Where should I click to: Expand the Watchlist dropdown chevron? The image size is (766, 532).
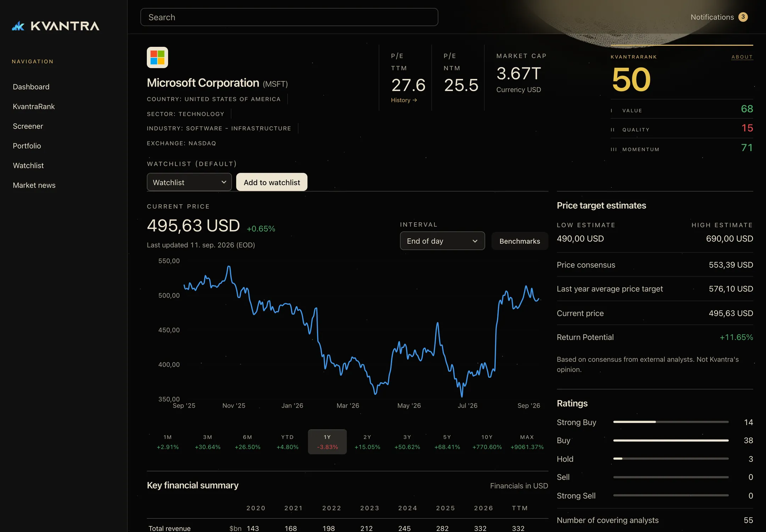(224, 182)
